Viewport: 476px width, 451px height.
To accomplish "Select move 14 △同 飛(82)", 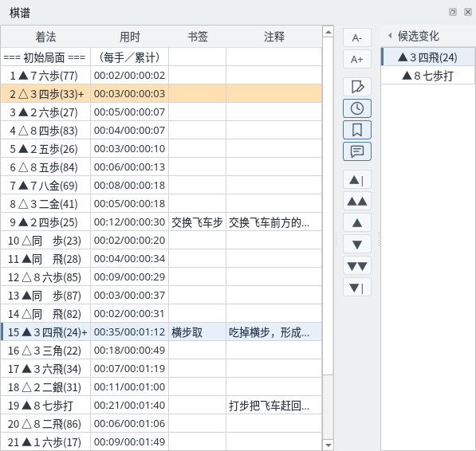I will pyautogui.click(x=161, y=314).
